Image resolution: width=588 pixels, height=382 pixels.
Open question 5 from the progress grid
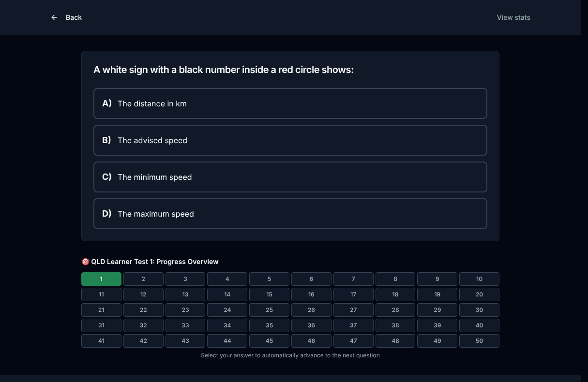pyautogui.click(x=269, y=279)
